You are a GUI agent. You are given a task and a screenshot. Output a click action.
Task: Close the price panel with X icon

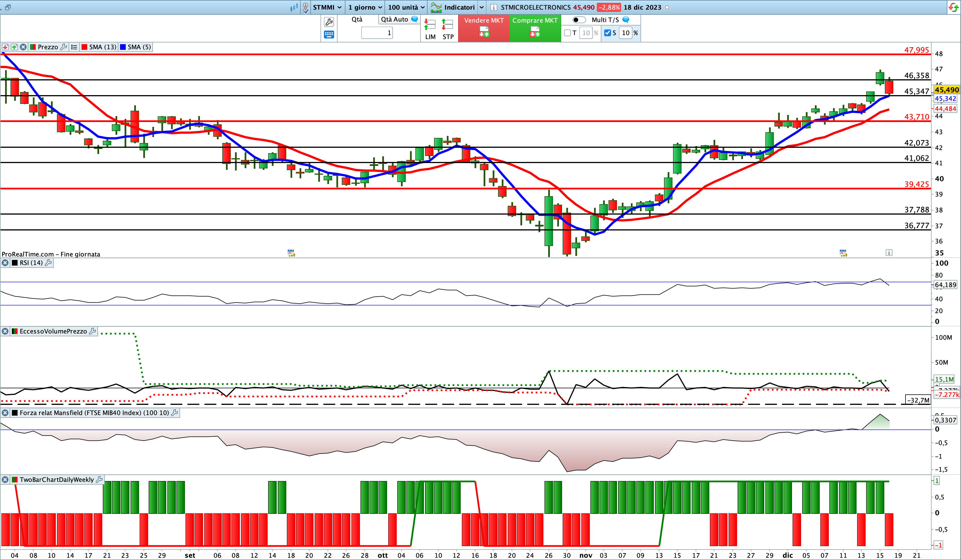pos(23,47)
